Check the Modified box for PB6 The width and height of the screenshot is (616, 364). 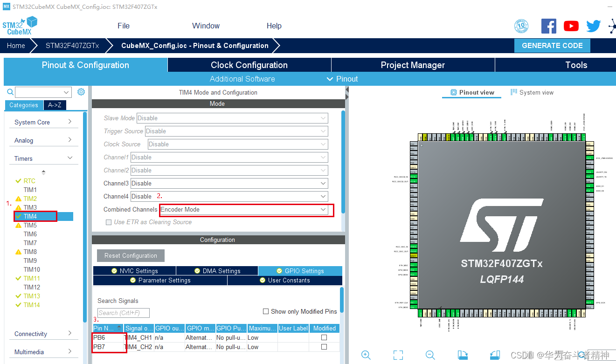tap(324, 337)
